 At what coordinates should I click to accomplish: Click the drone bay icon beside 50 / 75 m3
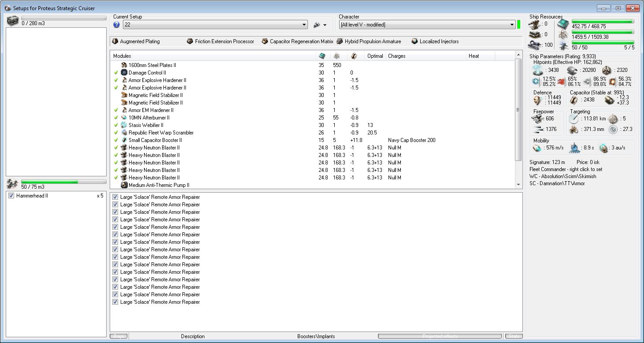point(12,184)
